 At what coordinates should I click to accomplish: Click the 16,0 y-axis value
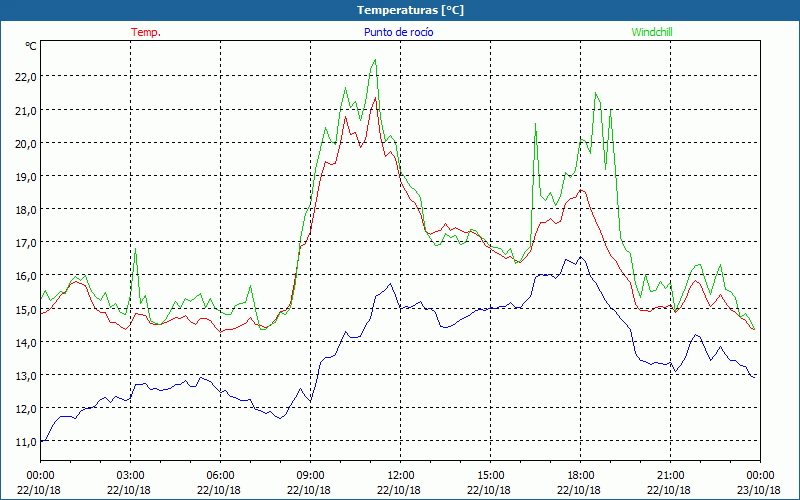26,276
